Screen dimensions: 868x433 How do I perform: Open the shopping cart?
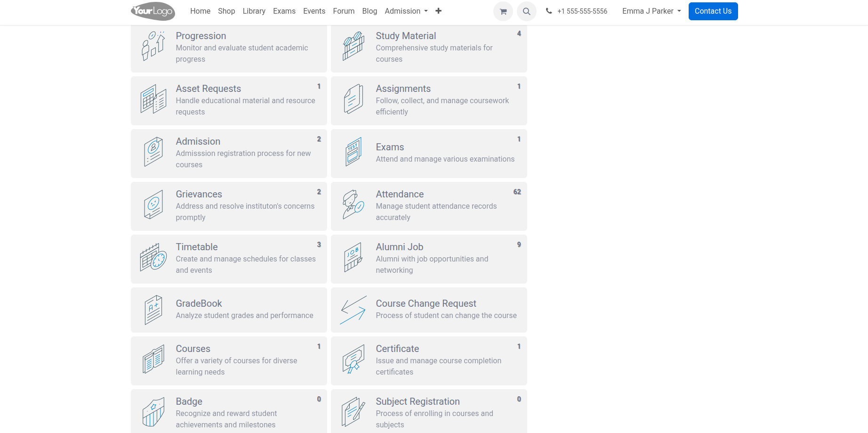(x=503, y=11)
